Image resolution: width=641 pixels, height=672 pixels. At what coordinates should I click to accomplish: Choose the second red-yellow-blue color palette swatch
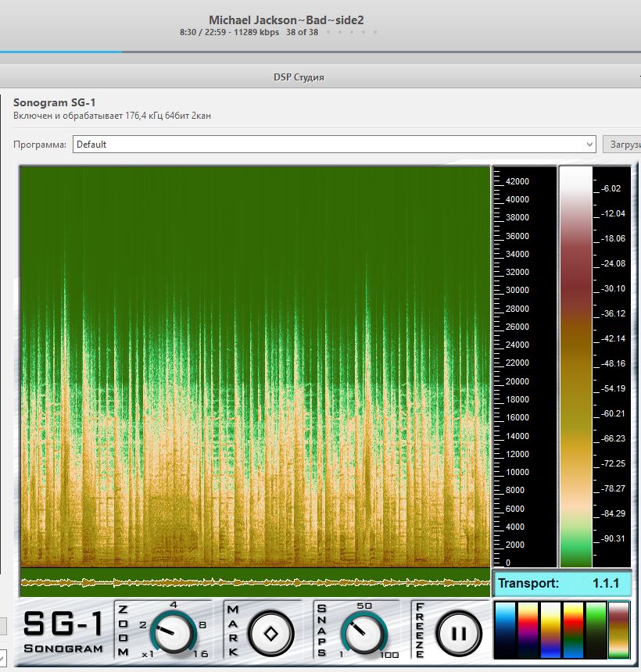tap(528, 630)
